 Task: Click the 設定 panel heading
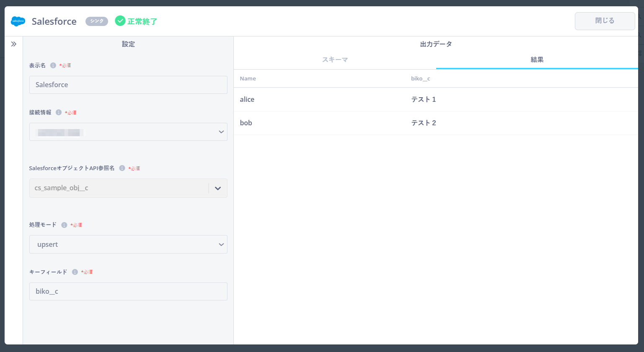click(128, 44)
